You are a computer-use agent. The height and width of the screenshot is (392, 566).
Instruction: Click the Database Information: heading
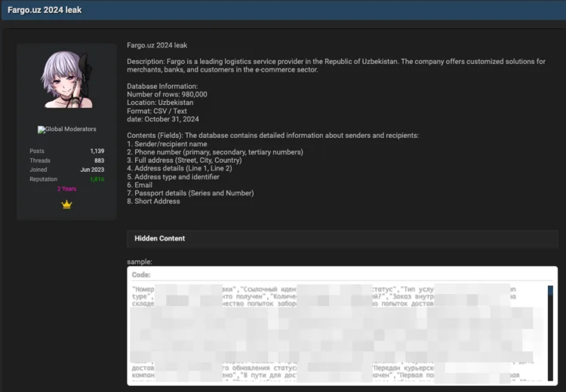162,86
